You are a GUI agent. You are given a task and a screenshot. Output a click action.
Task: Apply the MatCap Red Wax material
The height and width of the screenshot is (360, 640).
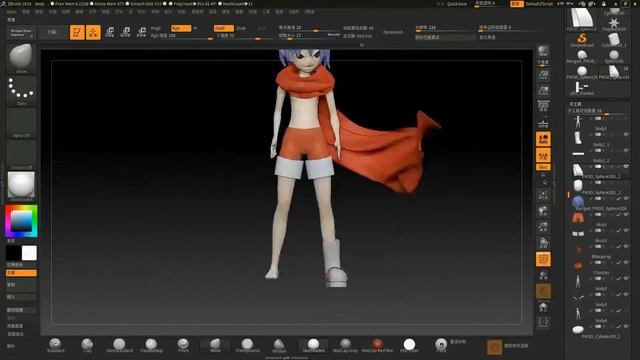(x=377, y=345)
